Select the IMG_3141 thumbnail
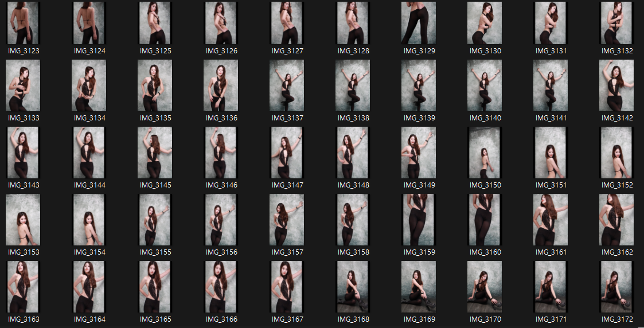Viewport: 644px width, 328px height. (x=551, y=85)
